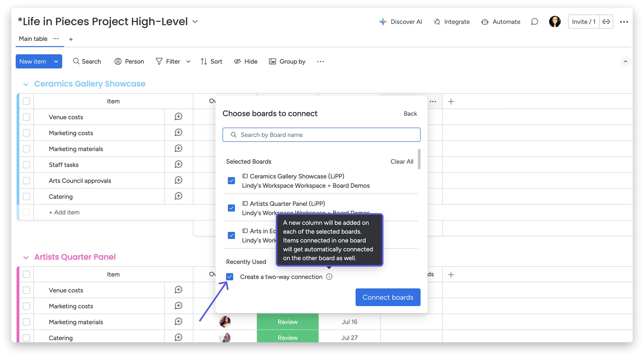
Task: Add update to Artists Panel Marketing costs
Action: click(x=178, y=306)
